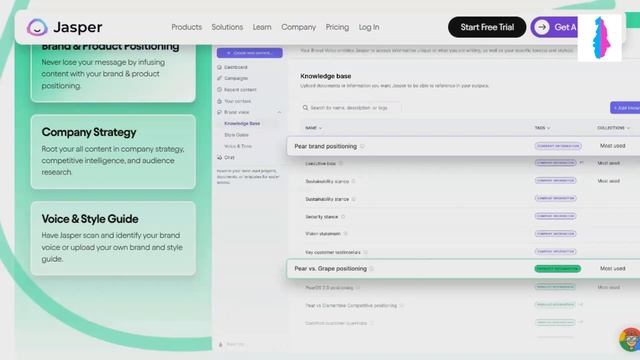Open the Vision statement entry
This screenshot has height=360, width=640.
(x=323, y=234)
